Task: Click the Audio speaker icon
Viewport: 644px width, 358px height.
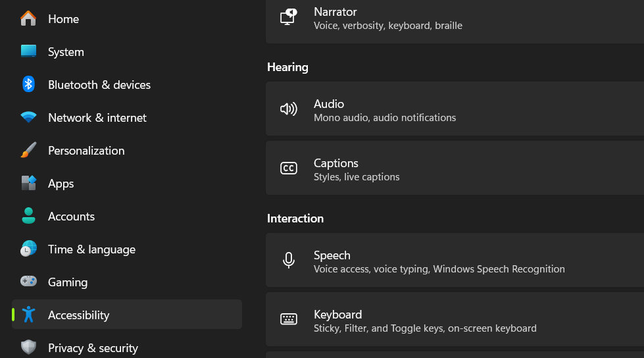Action: [289, 109]
